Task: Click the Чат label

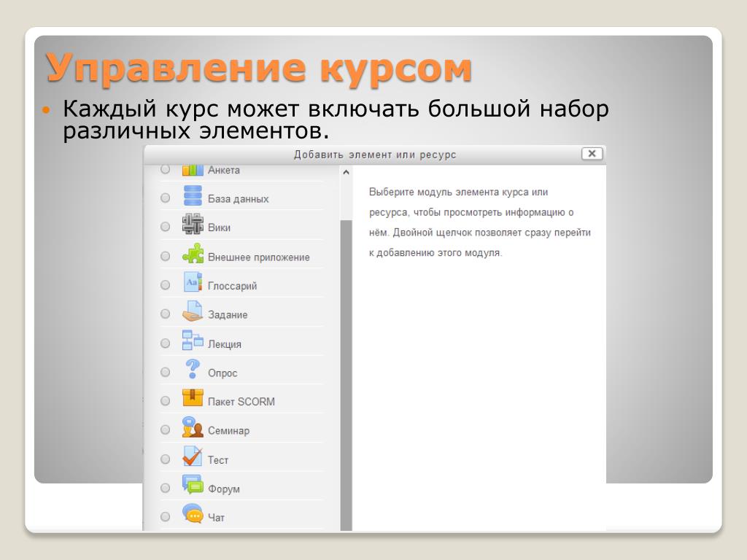Action: 216,518
